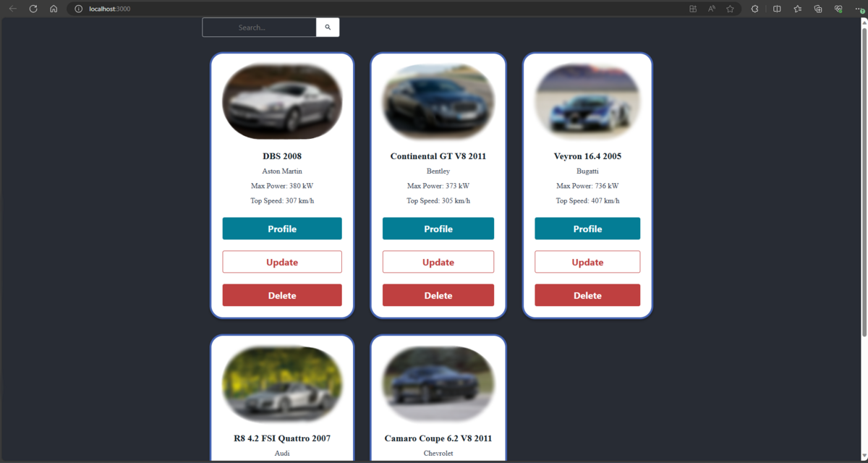868x463 pixels.
Task: Select the R8 4.2 FSI Quattro 2007 title
Action: 282,438
